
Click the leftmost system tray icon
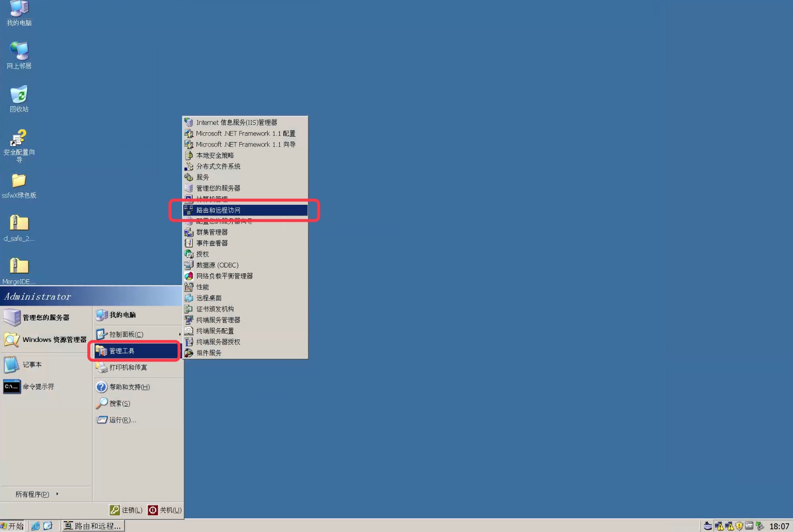point(708,526)
